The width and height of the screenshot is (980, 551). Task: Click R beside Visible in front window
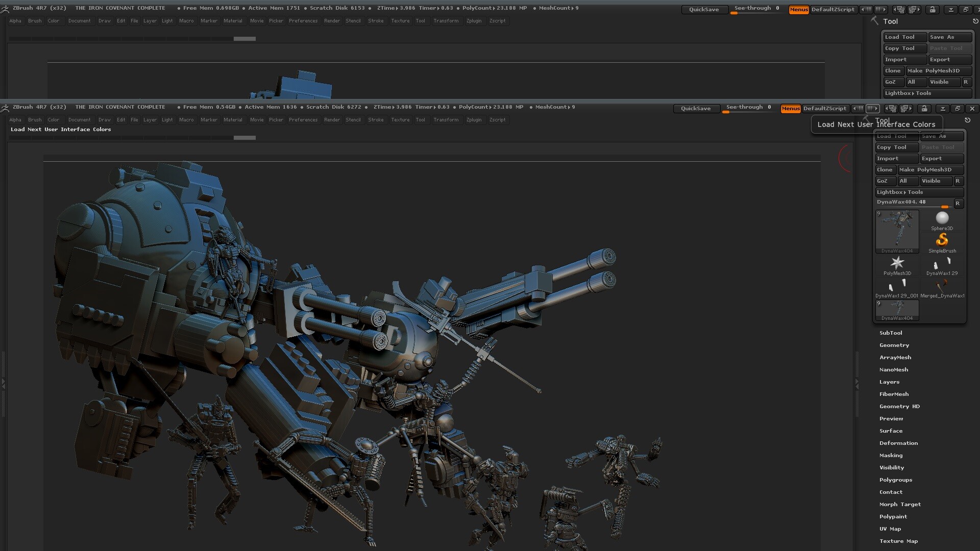click(958, 181)
